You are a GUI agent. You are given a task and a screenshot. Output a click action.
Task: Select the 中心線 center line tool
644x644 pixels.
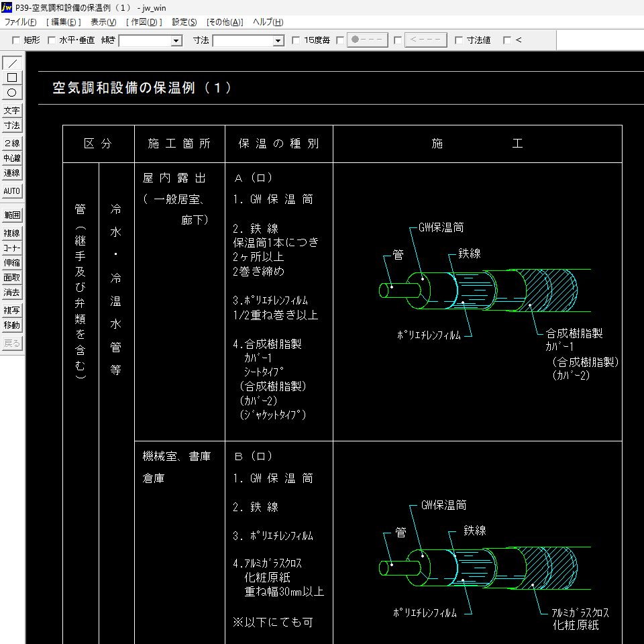[x=12, y=158]
